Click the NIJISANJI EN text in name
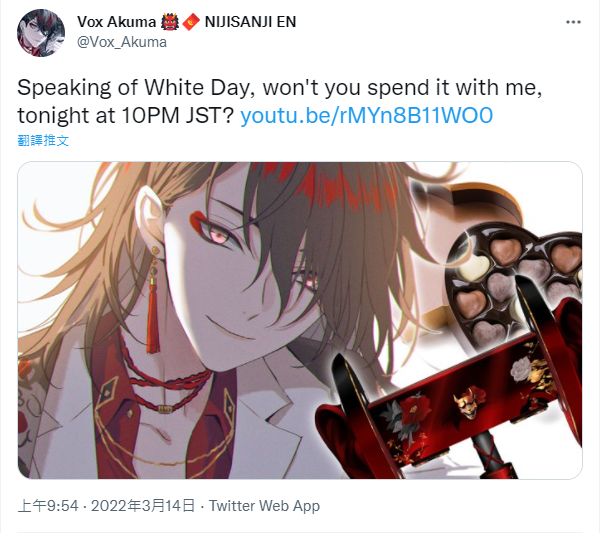600x533 pixels. tap(250, 22)
